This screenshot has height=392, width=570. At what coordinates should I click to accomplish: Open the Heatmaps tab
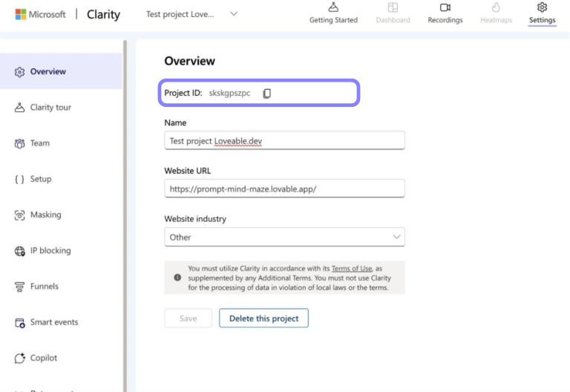click(x=496, y=13)
